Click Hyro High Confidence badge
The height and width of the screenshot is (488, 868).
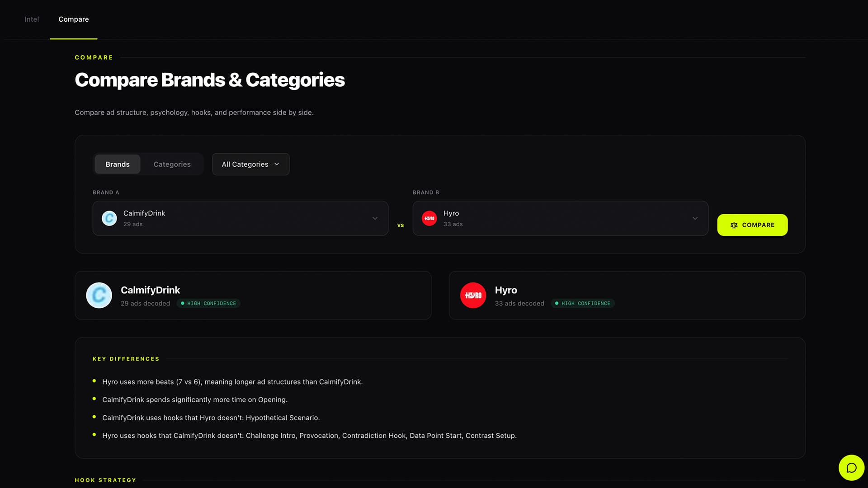click(x=583, y=304)
